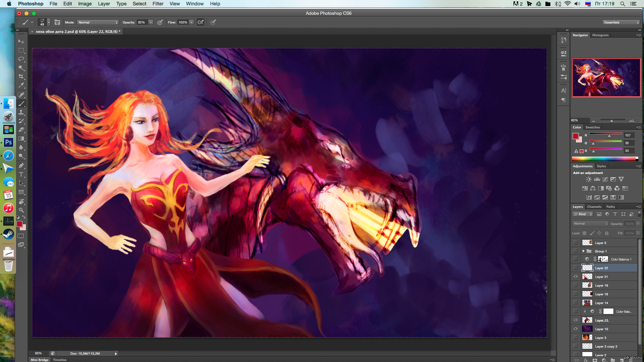Show Layer 22 visibility box
The height and width of the screenshot is (362, 644).
click(576, 268)
